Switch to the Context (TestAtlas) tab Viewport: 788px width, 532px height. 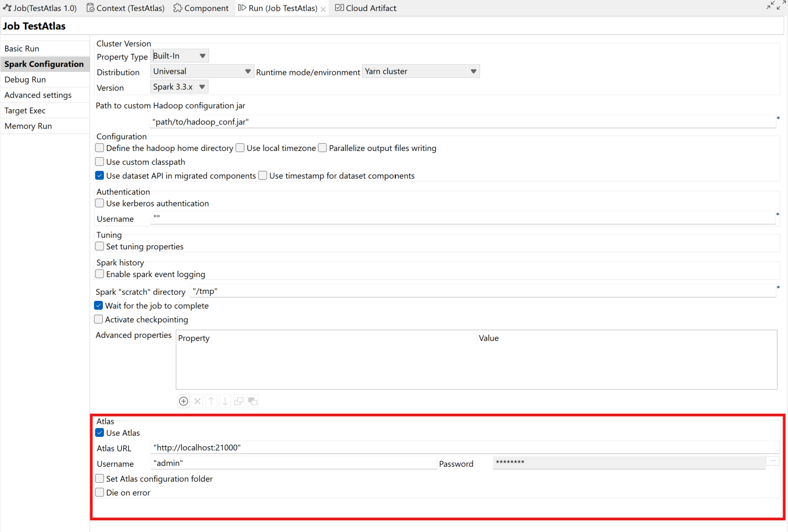(125, 8)
